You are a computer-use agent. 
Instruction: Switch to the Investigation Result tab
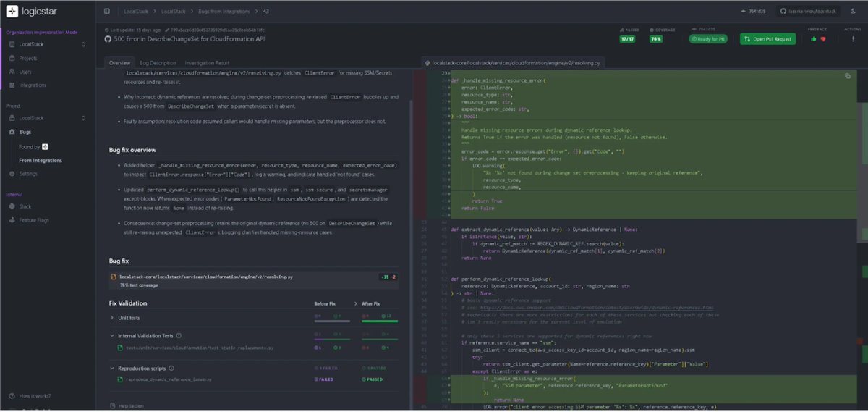(x=207, y=63)
